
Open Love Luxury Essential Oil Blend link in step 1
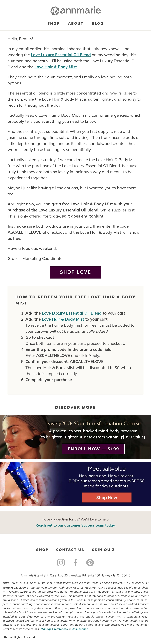pyautogui.click(x=72, y=313)
